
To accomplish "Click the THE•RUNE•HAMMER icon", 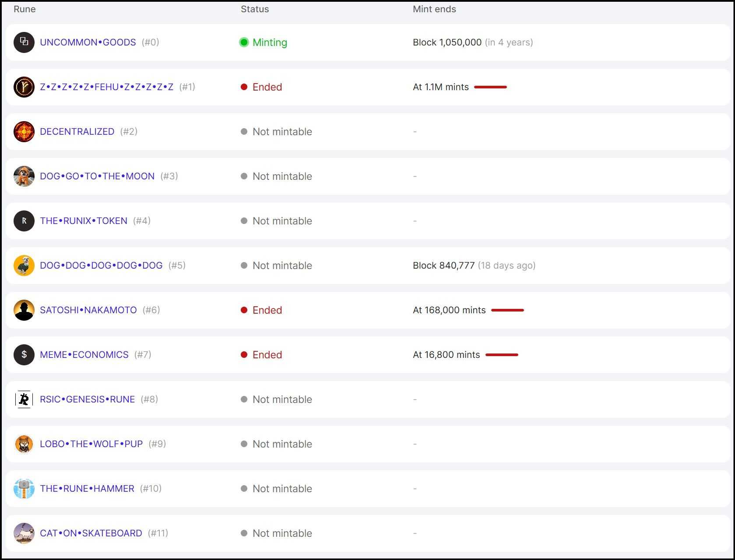I will (24, 489).
